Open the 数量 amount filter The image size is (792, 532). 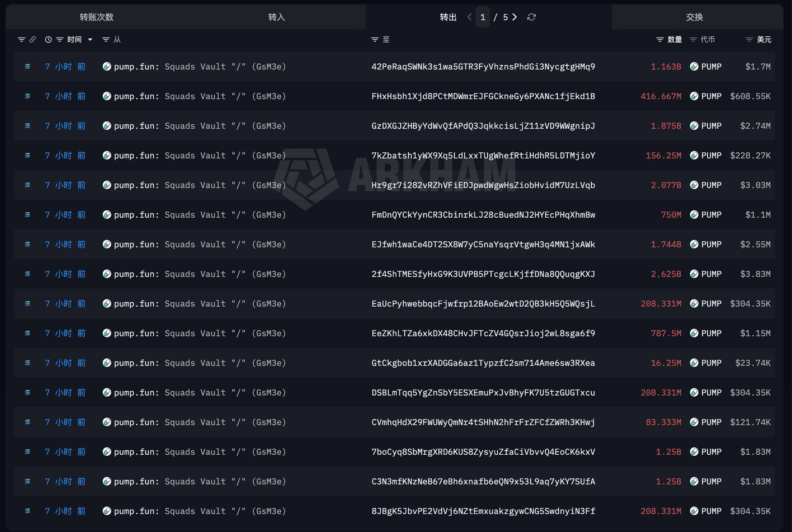tap(660, 39)
